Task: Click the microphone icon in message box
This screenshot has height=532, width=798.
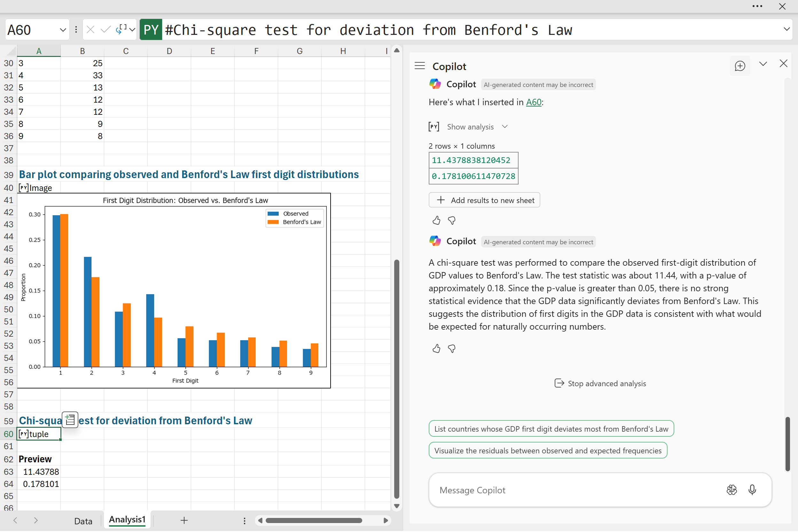Action: [752, 489]
